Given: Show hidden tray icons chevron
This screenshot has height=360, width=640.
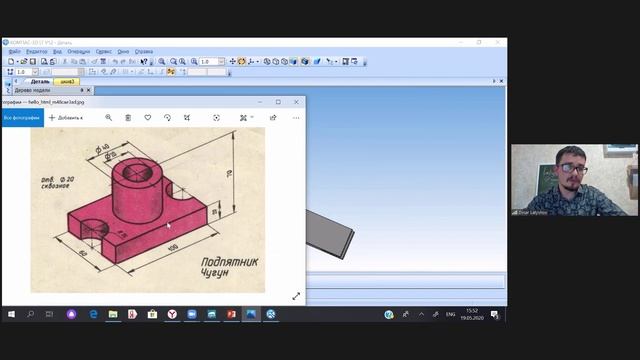Looking at the screenshot, I should (x=421, y=314).
